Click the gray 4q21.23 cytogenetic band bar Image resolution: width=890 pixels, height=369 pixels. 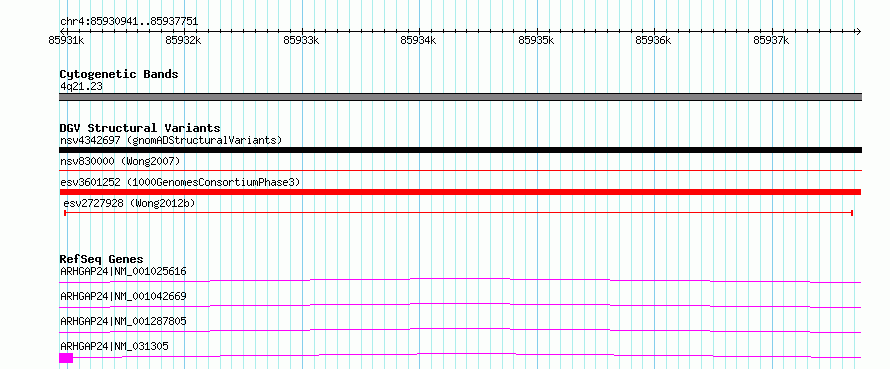click(460, 97)
